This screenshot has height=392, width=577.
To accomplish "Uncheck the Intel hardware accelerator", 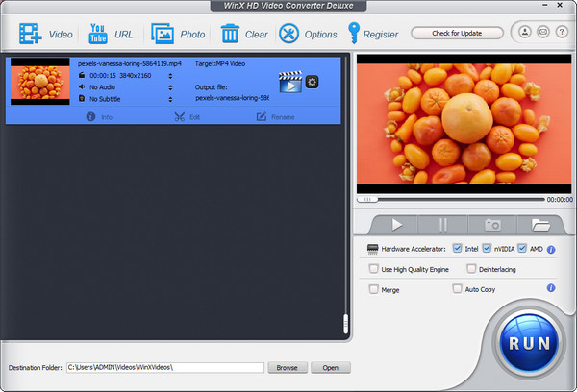I will pyautogui.click(x=457, y=249).
